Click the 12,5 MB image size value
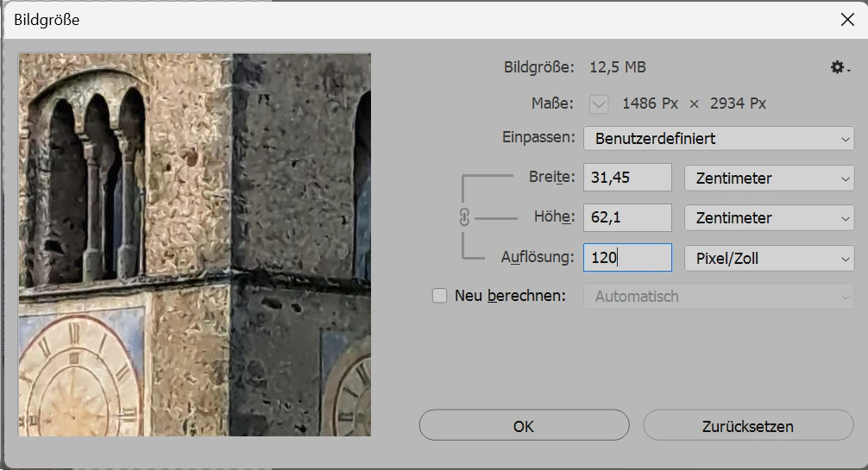Screen dimensions: 868x470 (x=617, y=67)
